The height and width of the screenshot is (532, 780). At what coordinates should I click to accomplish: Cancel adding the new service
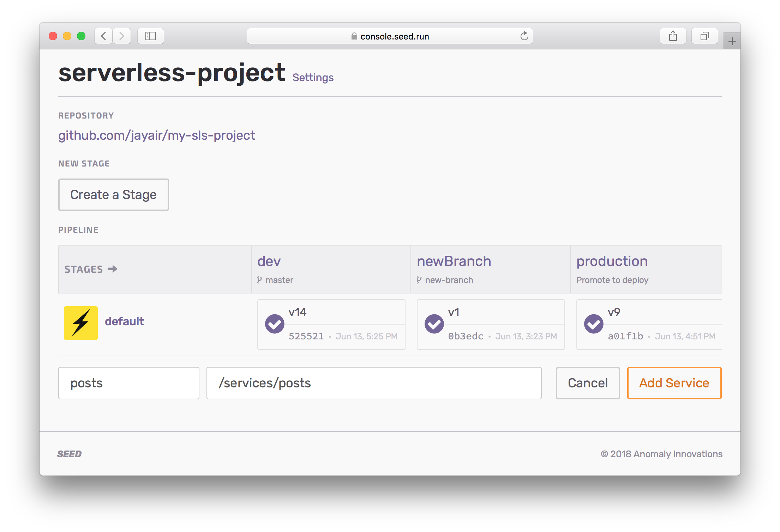pos(587,383)
